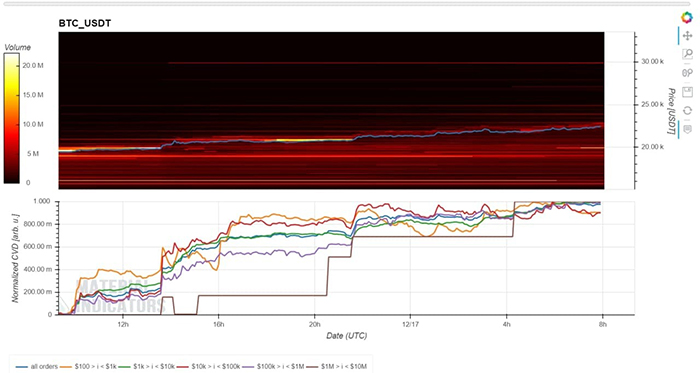Click the '5 M' colorbar tick
The height and width of the screenshot is (373, 700).
pos(33,154)
